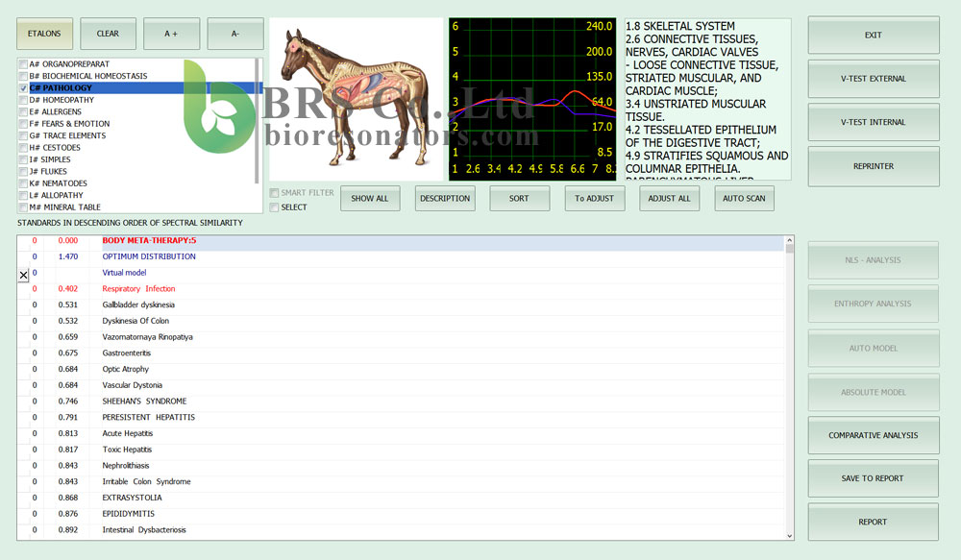
Task: Open NLS - ANALYSIS
Action: point(874,260)
